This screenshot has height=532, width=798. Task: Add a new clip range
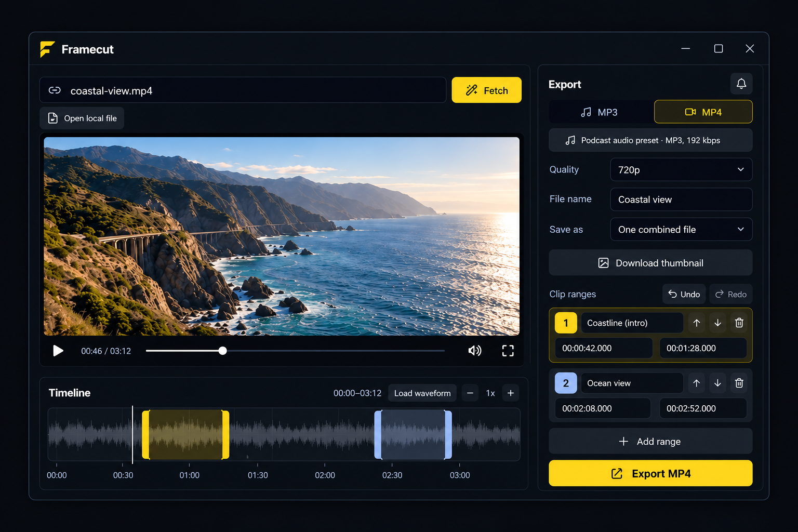[x=650, y=442]
